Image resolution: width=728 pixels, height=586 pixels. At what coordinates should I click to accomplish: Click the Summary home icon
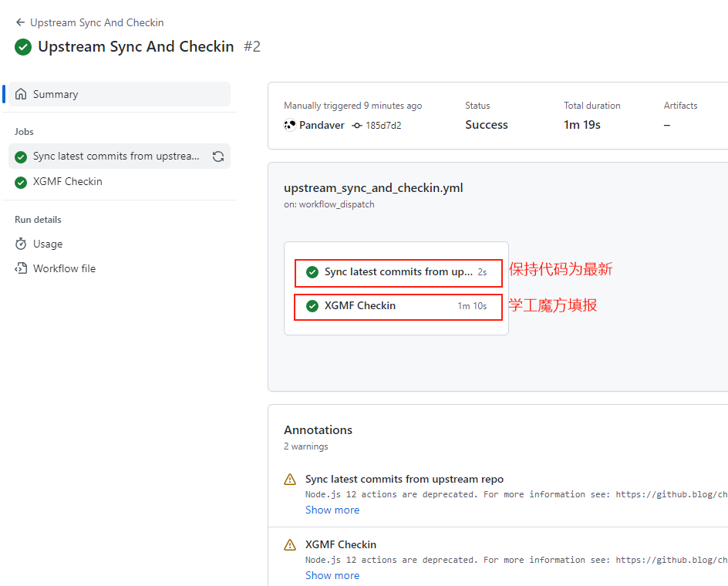click(x=21, y=94)
